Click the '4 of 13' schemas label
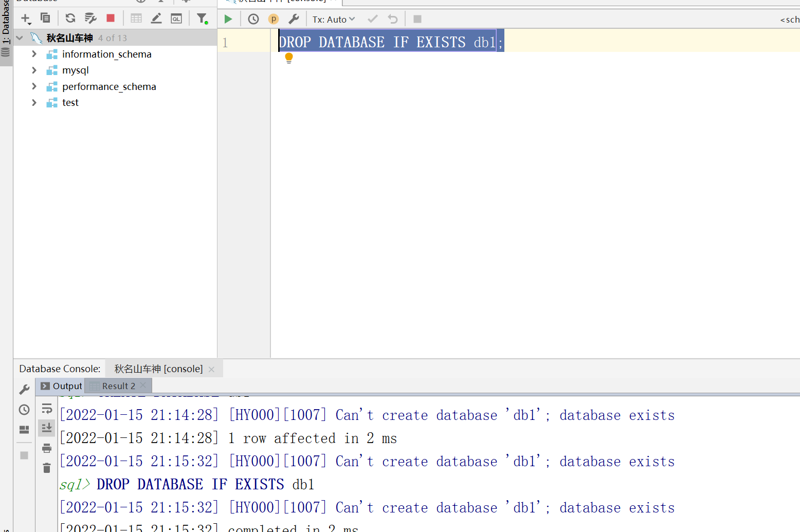 [x=113, y=38]
